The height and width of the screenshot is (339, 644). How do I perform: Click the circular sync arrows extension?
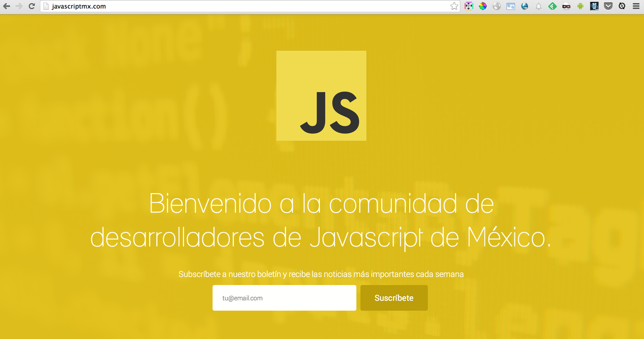pos(622,6)
